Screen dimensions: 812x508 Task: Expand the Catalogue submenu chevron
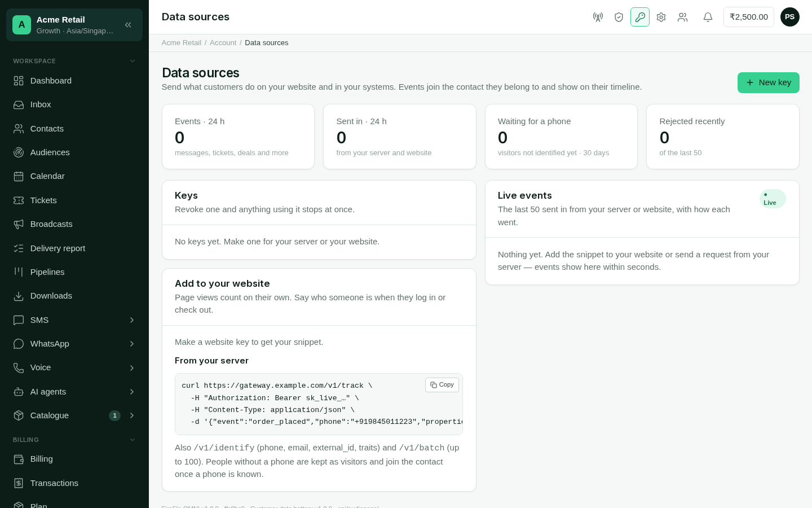pos(132,415)
